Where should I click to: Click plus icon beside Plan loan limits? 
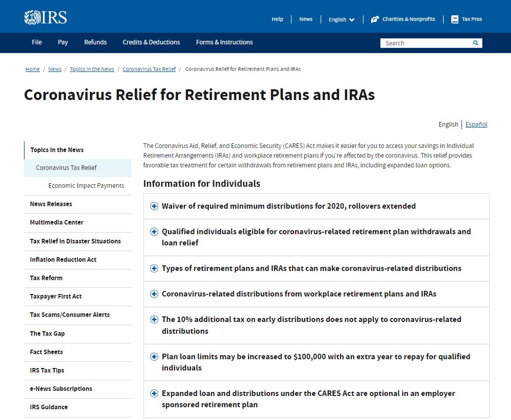point(154,356)
